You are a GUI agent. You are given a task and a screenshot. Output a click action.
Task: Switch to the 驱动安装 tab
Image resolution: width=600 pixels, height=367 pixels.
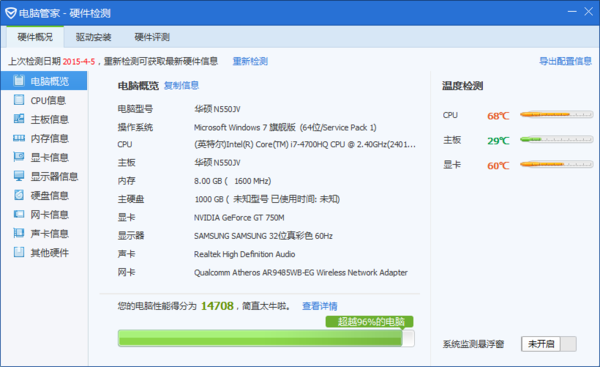tap(93, 37)
